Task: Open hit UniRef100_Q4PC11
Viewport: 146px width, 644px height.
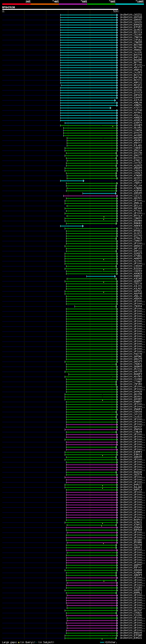Action: 131,251
